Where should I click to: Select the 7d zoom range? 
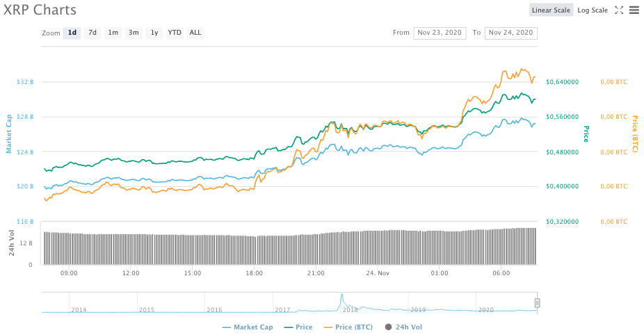(x=92, y=33)
